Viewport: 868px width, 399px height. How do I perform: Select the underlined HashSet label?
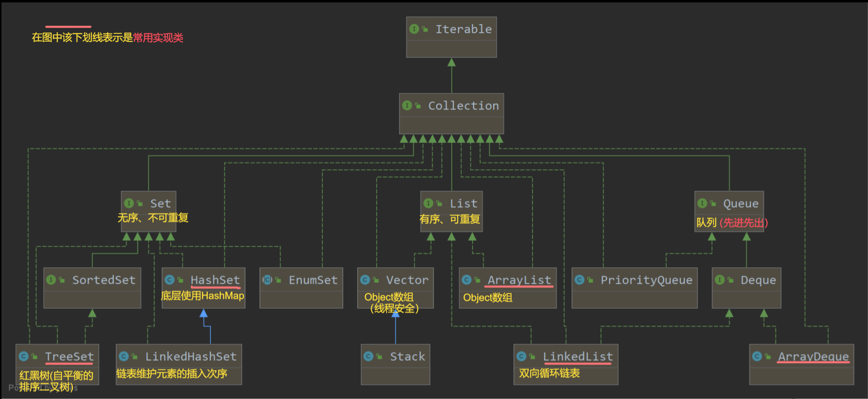click(215, 280)
